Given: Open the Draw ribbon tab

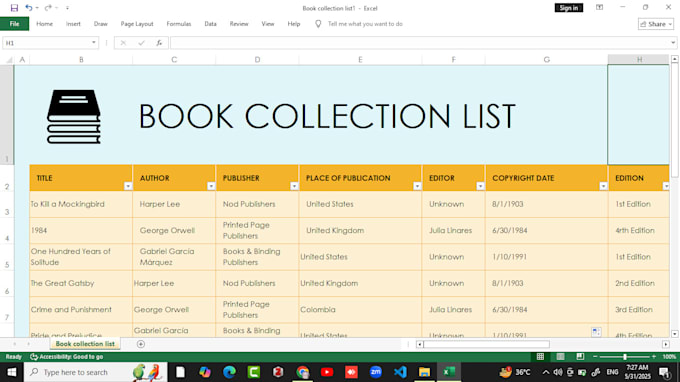Looking at the screenshot, I should [x=101, y=24].
